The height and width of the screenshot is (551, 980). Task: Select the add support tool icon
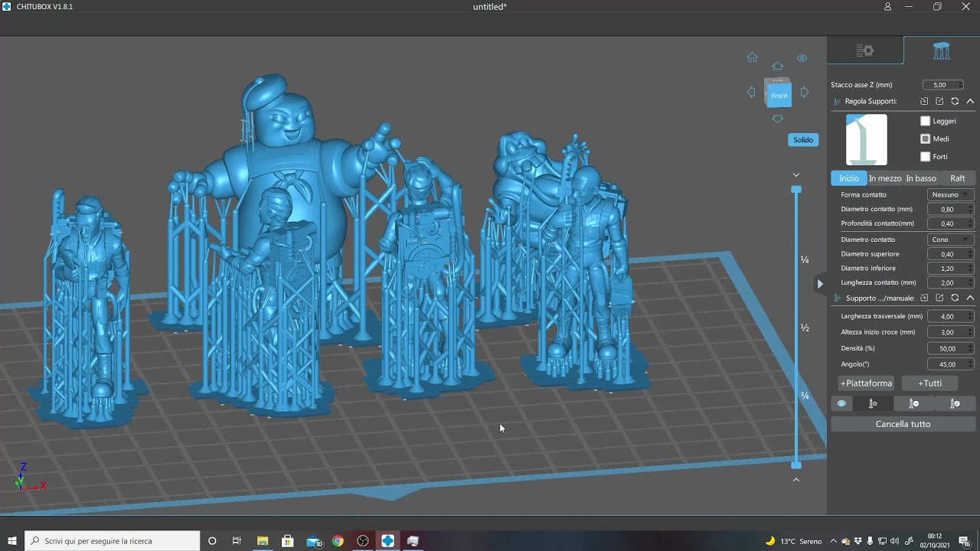pyautogui.click(x=873, y=404)
